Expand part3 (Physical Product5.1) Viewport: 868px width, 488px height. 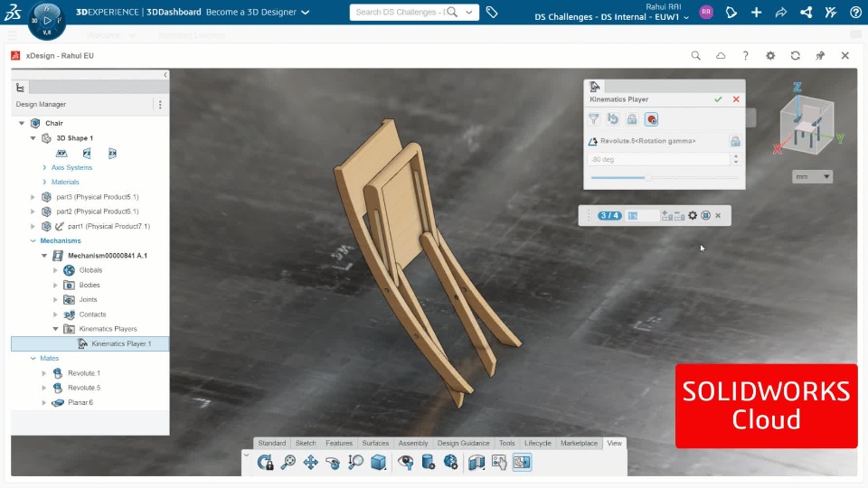33,197
